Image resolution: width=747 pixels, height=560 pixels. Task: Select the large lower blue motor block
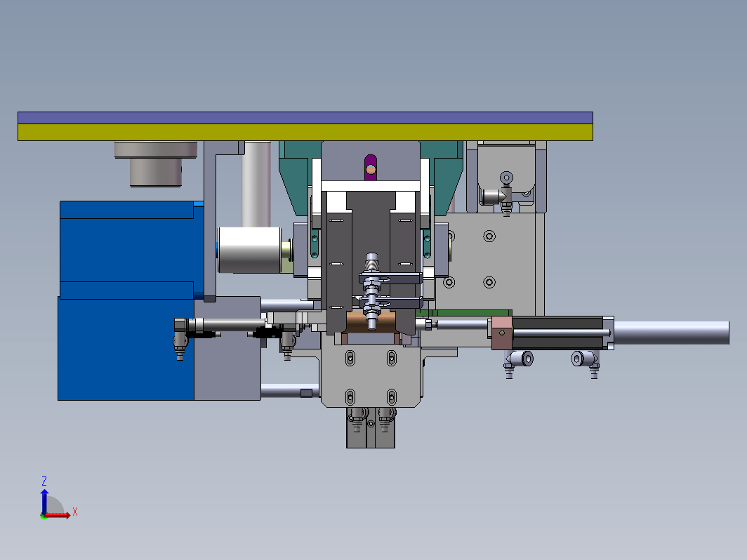coord(126,349)
